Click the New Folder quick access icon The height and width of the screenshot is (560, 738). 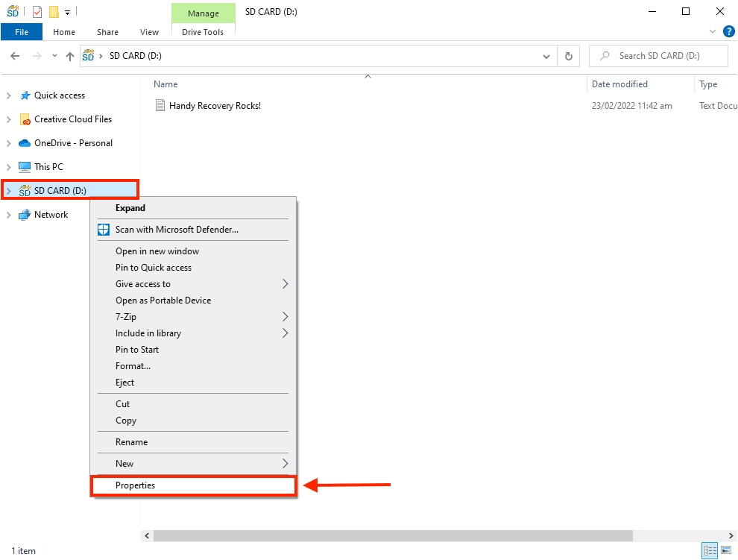pyautogui.click(x=54, y=12)
